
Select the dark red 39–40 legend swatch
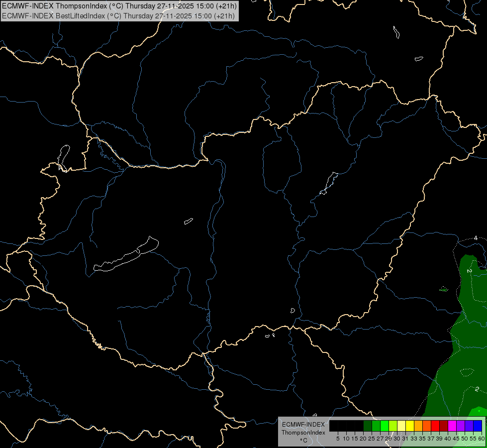pyautogui.click(x=444, y=426)
